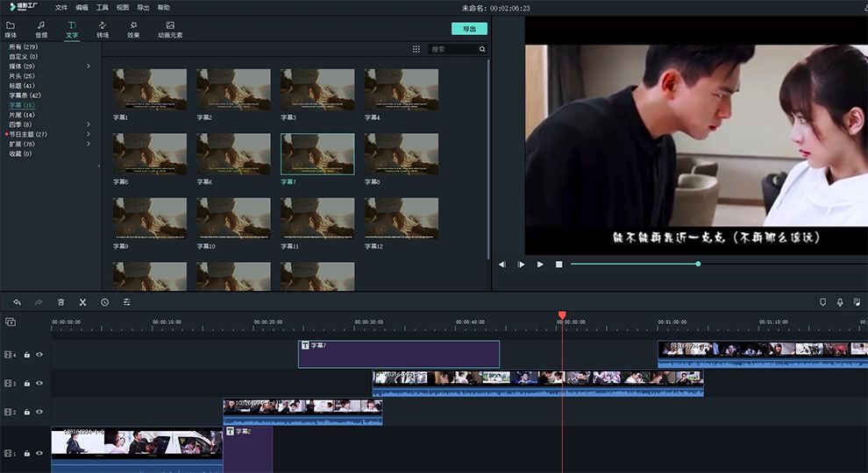Click the marker shield icon above timeline
Screen dimensions: 868x473
tap(822, 302)
